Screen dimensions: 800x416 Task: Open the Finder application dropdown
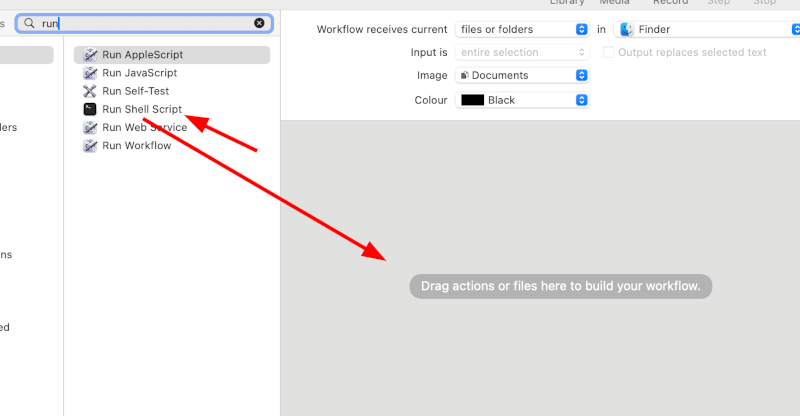pos(705,30)
